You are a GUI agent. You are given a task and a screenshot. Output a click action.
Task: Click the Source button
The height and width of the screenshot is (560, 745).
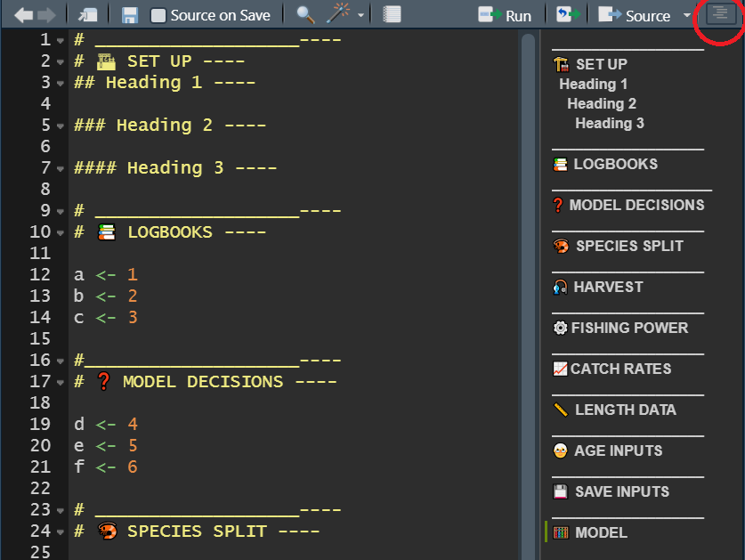[636, 15]
